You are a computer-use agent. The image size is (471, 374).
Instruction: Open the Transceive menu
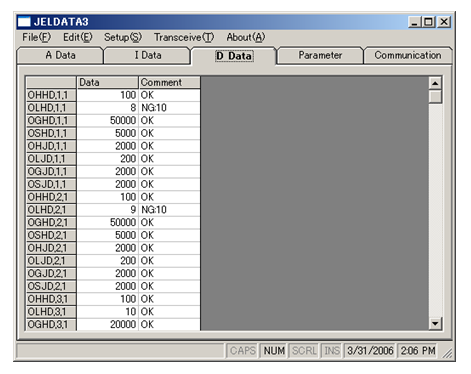(184, 37)
